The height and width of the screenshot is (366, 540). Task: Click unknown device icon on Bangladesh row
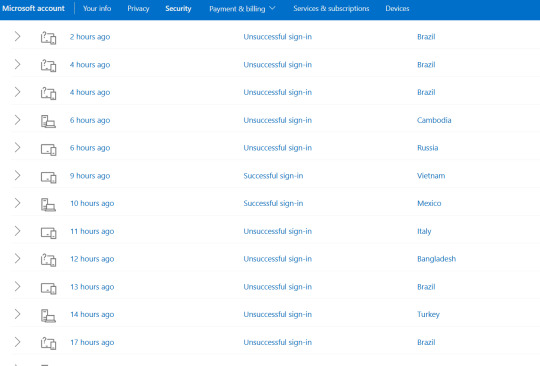(49, 260)
